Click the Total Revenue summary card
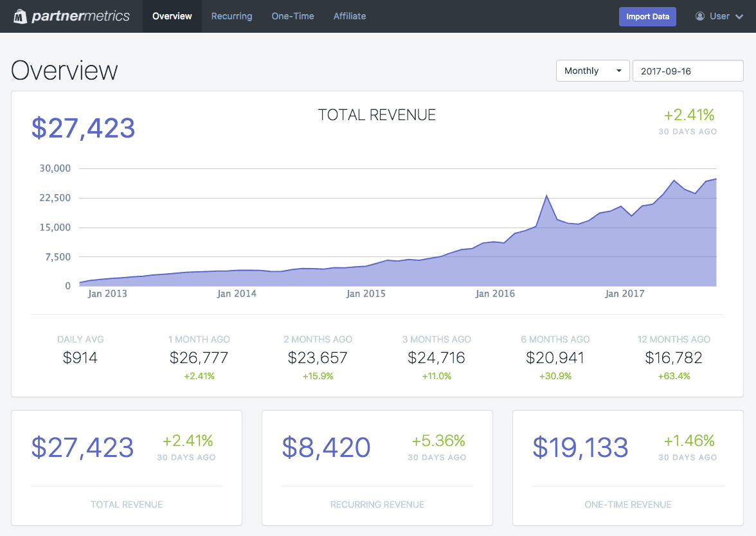Viewport: 756px width, 536px height. (127, 468)
